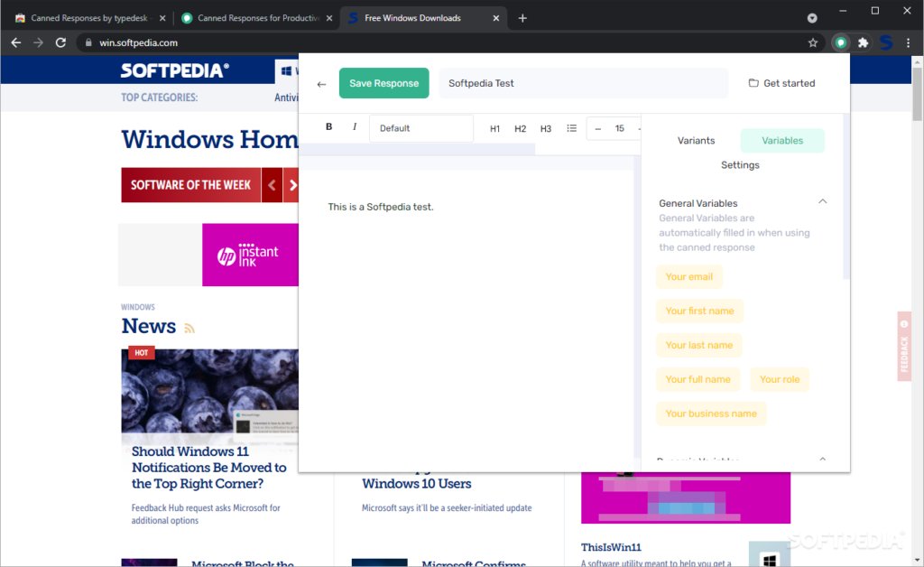Collapse the Dynamic Variables section chevron
Screen dimensions: 924x567
tap(823, 459)
